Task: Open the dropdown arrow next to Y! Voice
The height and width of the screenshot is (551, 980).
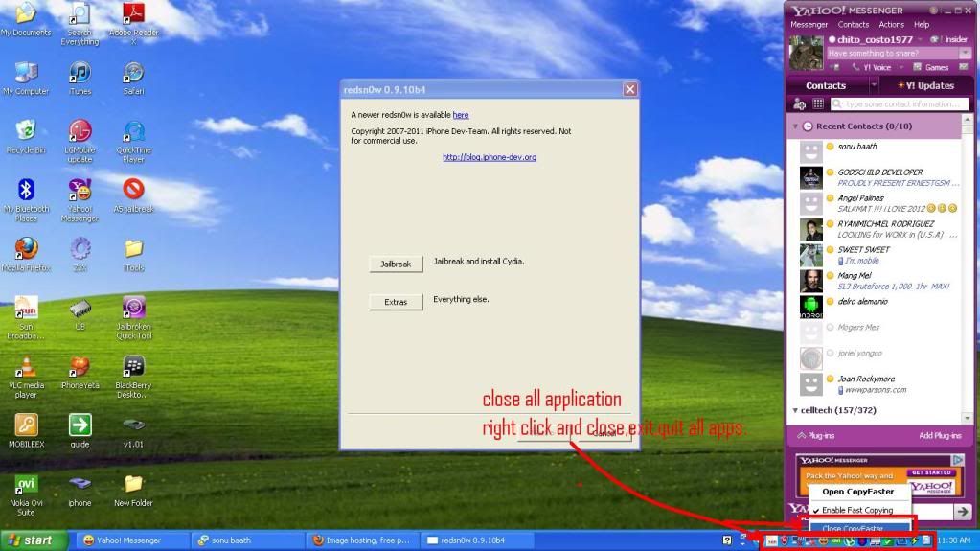Action: (x=901, y=67)
